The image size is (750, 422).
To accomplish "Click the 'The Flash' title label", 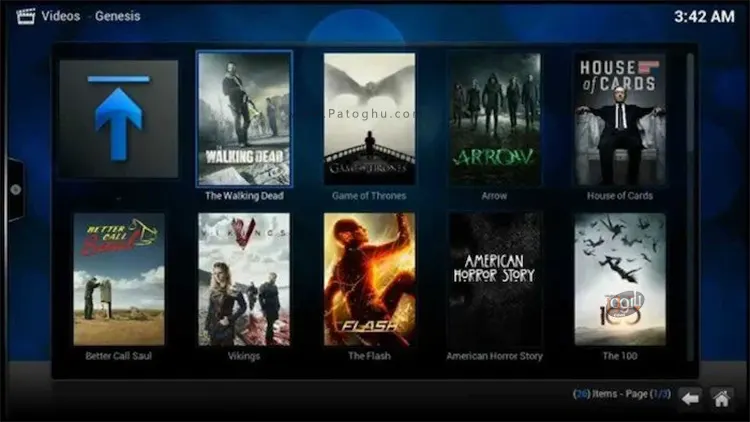I will click(369, 356).
